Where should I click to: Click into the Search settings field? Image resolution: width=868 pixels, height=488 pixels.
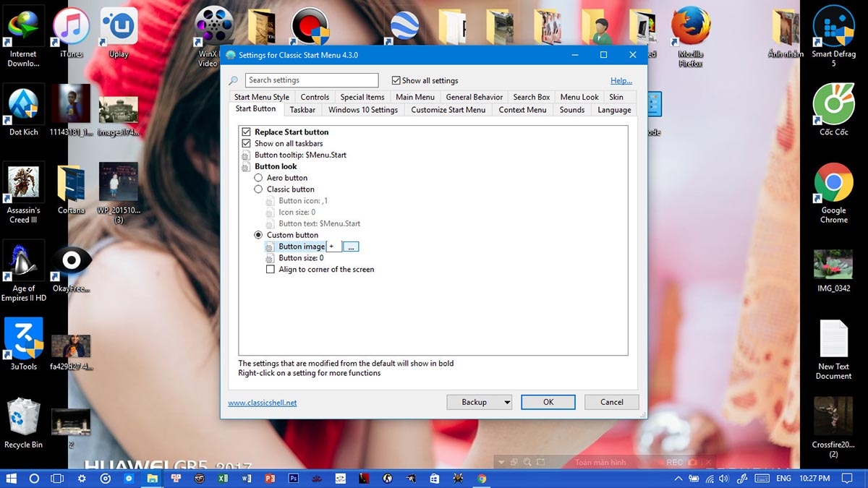(312, 80)
